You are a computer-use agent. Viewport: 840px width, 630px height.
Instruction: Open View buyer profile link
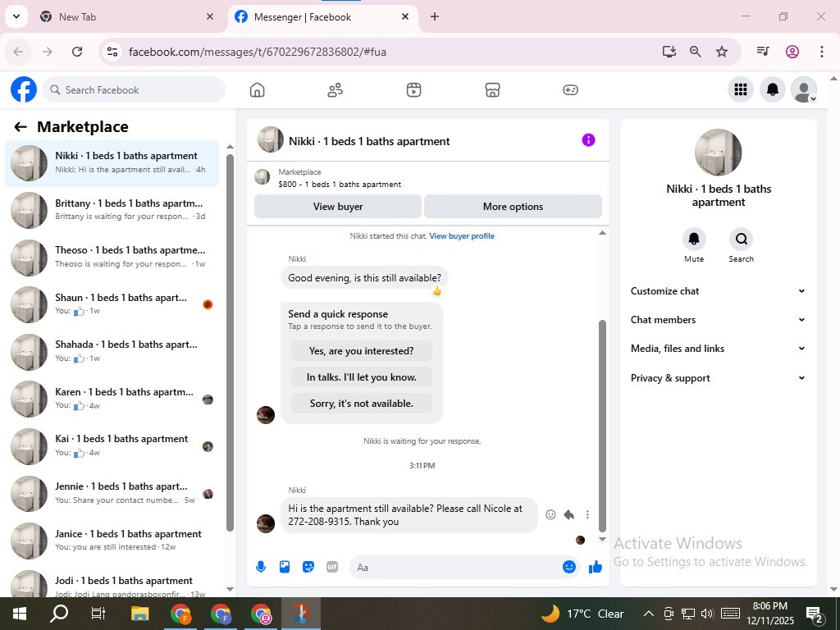pyautogui.click(x=462, y=235)
